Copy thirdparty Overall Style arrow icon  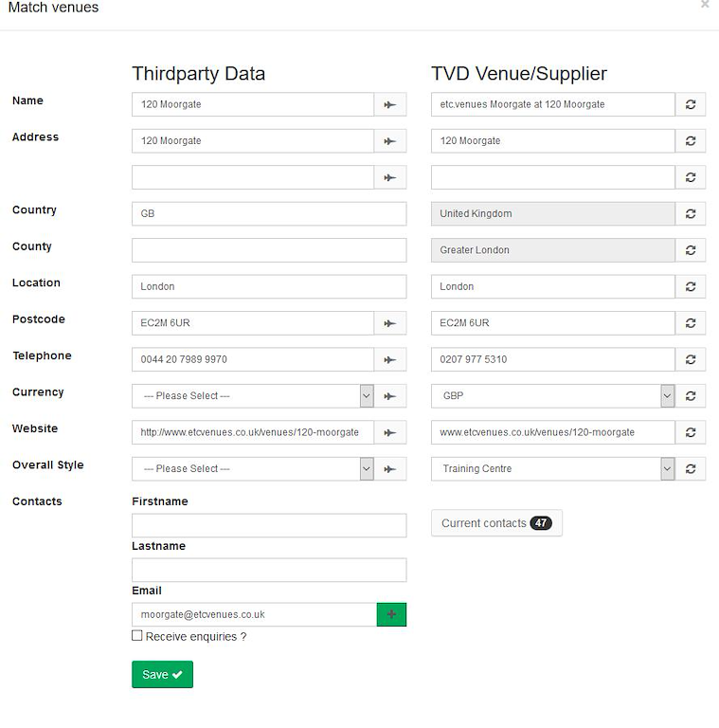(x=390, y=469)
